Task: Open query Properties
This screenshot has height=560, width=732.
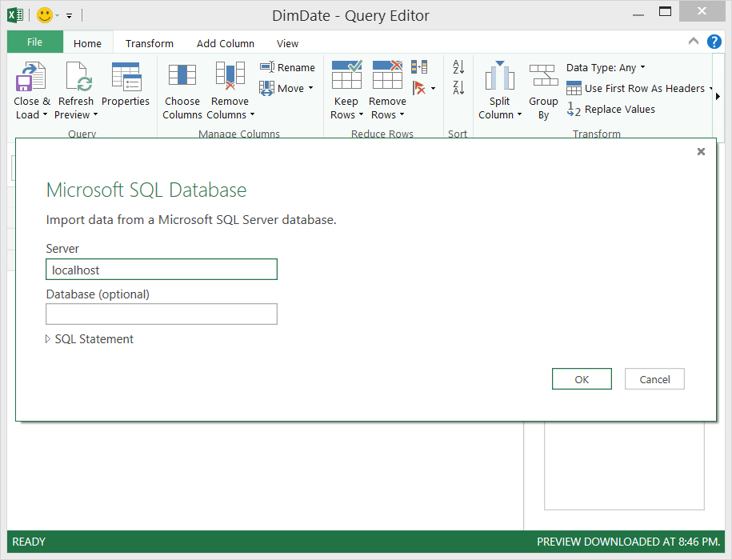Action: (x=126, y=78)
